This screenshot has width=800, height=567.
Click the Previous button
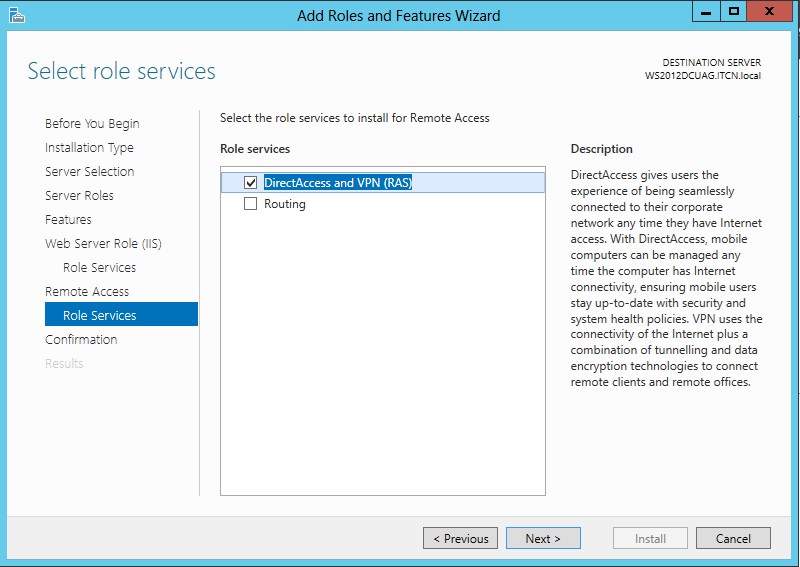point(461,538)
